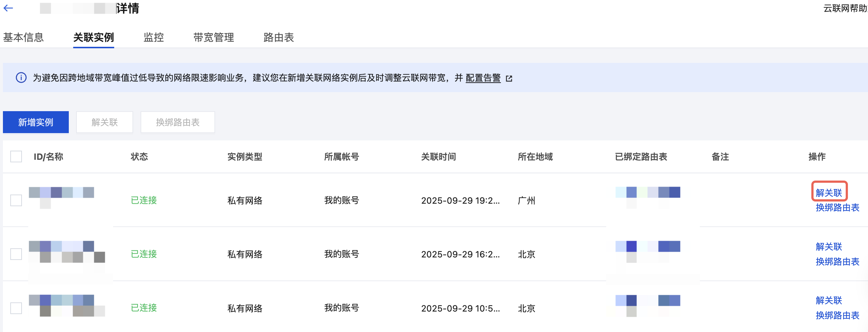
Task: Check the 广州 instance row checkbox
Action: [x=16, y=200]
